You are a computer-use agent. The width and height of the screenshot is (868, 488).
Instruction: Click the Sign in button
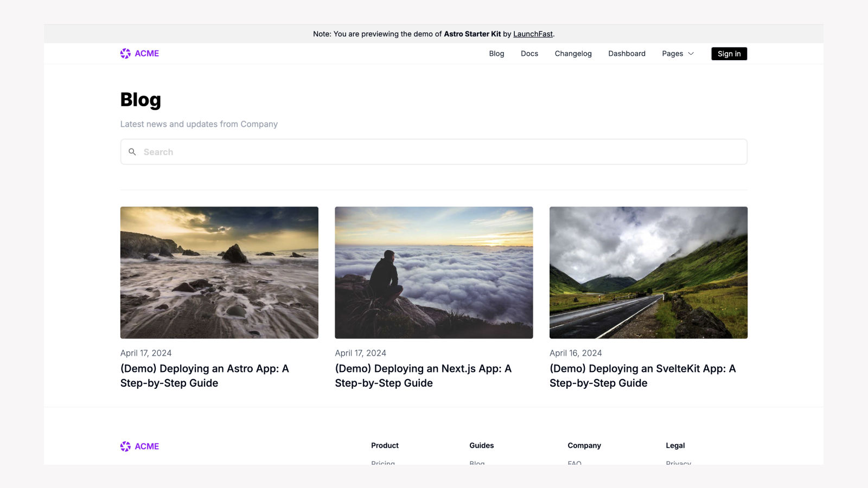pyautogui.click(x=729, y=54)
